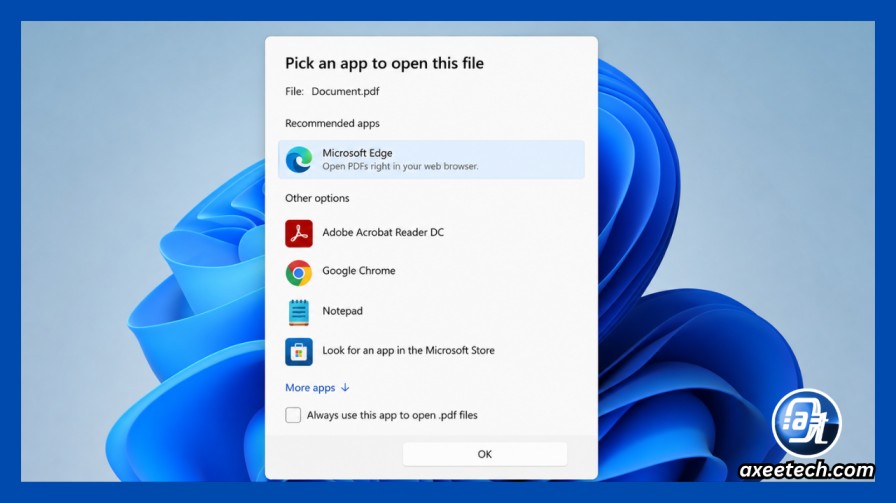Confirm selection with the OK button
Viewport: 896px width, 503px height.
pyautogui.click(x=485, y=454)
